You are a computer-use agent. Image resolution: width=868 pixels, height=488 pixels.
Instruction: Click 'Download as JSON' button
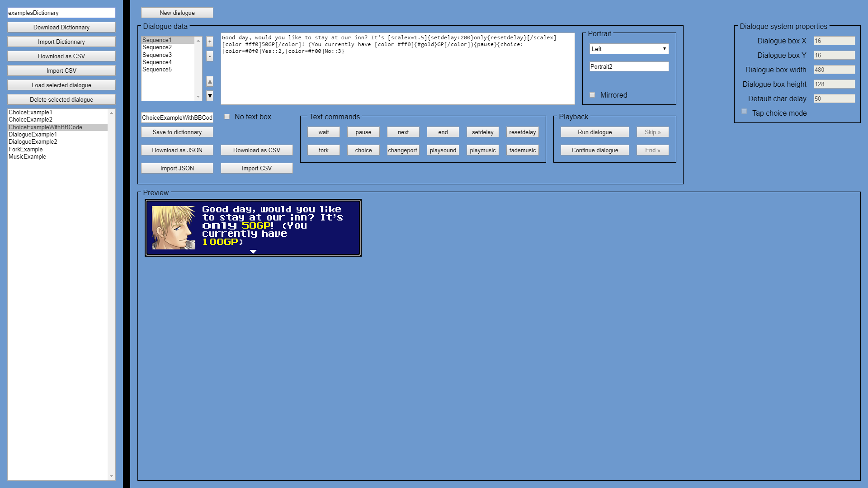tap(177, 150)
